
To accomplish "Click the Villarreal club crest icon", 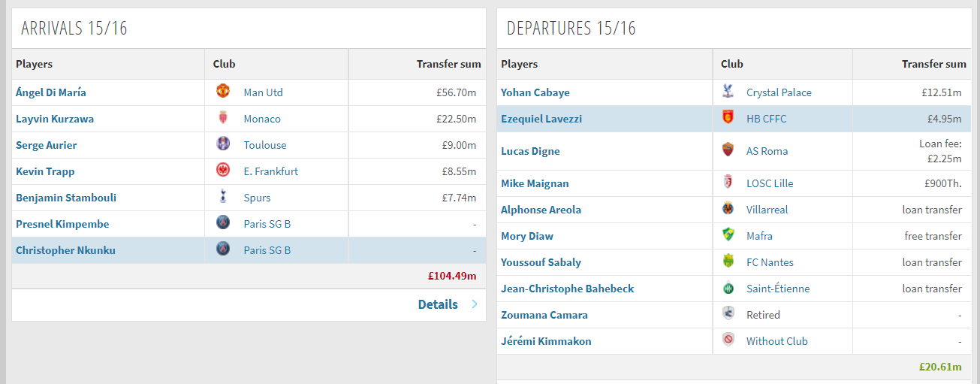I will point(727,209).
